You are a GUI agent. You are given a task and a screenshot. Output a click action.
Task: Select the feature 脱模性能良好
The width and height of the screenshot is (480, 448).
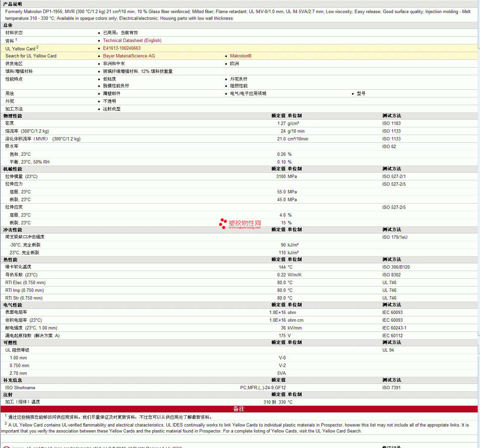[x=116, y=86]
